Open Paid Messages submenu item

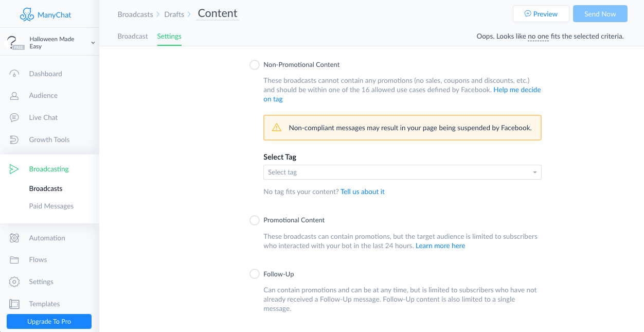[x=51, y=206]
